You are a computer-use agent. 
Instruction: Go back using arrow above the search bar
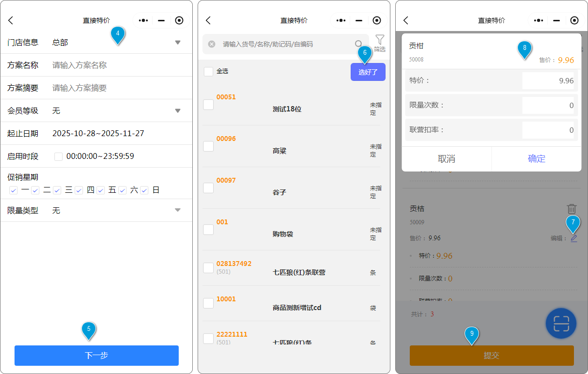208,20
